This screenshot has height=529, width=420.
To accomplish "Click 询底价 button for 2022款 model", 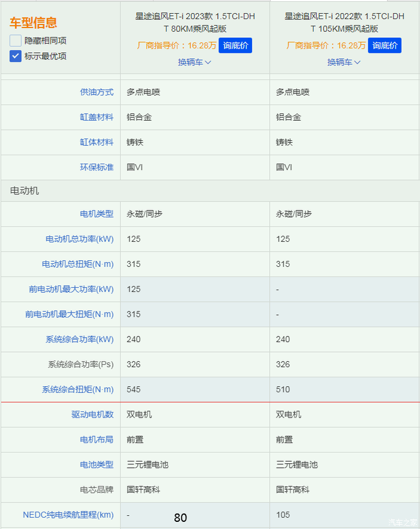I will [385, 46].
